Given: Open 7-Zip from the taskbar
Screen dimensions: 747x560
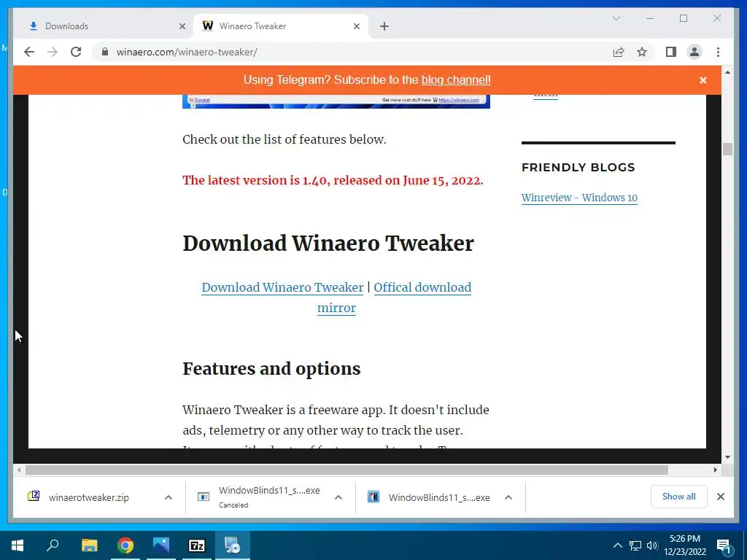Looking at the screenshot, I should (197, 545).
